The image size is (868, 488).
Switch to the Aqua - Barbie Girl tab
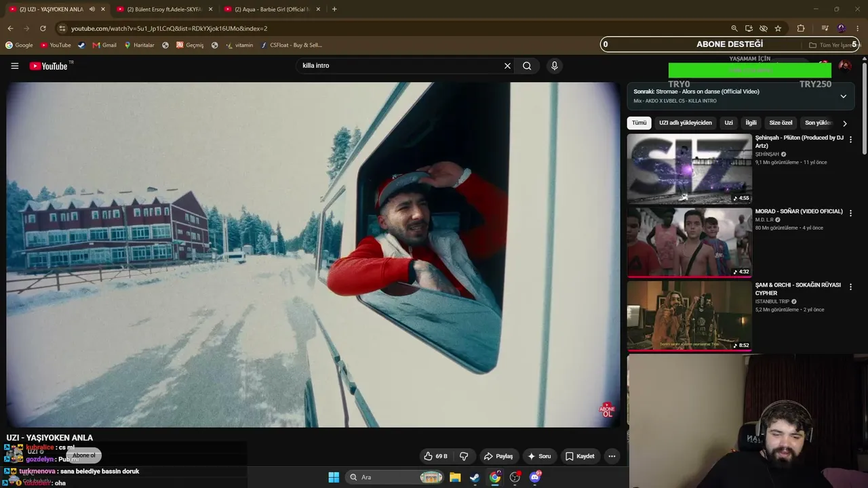[271, 9]
